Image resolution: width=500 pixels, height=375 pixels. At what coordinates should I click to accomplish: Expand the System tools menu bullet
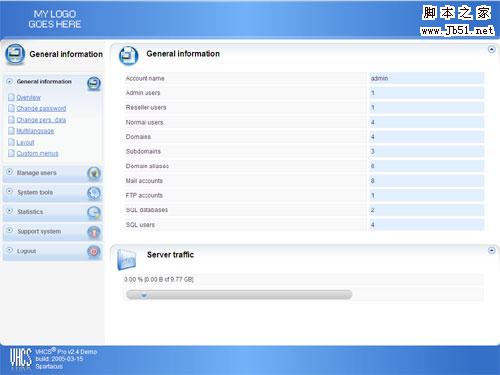(10, 191)
